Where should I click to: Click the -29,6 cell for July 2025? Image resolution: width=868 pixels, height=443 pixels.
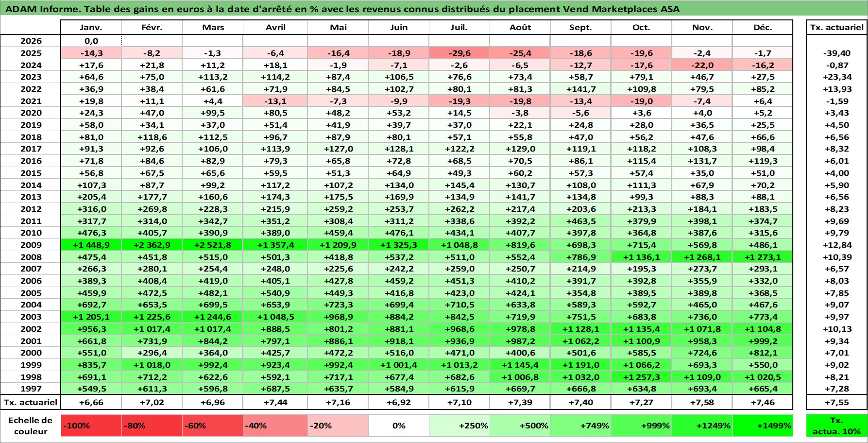[x=459, y=53]
